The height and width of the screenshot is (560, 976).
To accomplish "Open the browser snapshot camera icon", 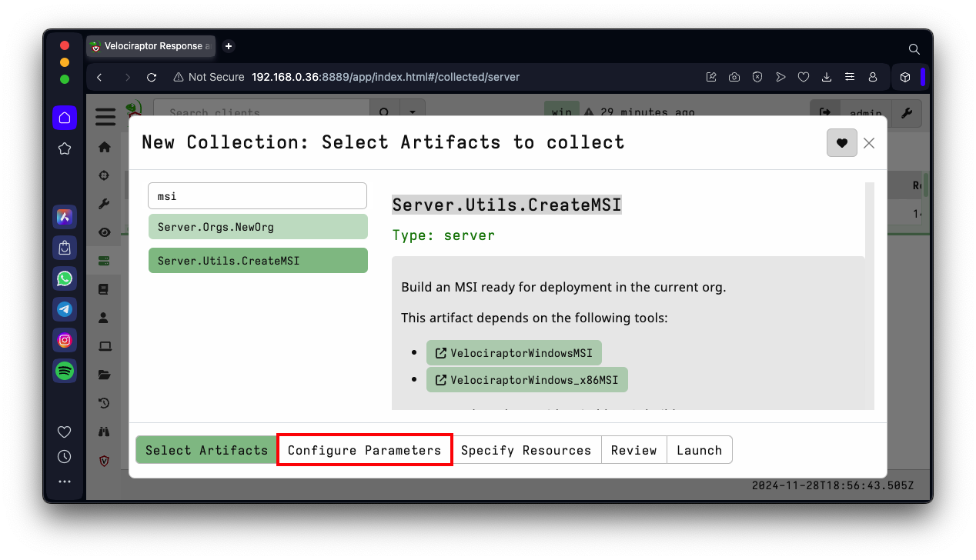I will (734, 77).
